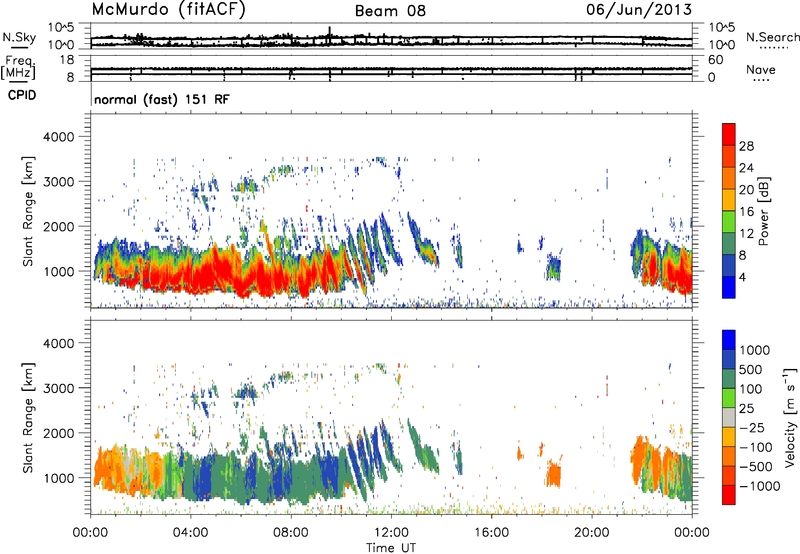The height and width of the screenshot is (554, 800).
Task: Click the "3000" tick of the velocity panel
Action: pos(58,388)
